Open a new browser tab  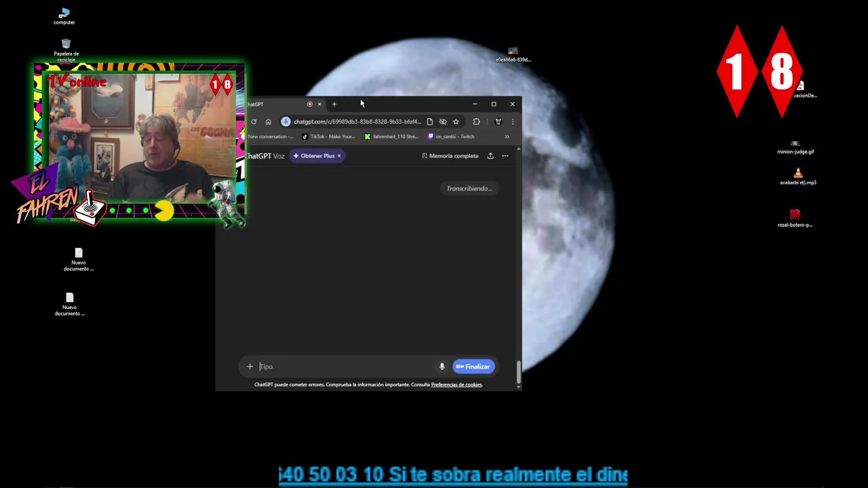coord(334,104)
